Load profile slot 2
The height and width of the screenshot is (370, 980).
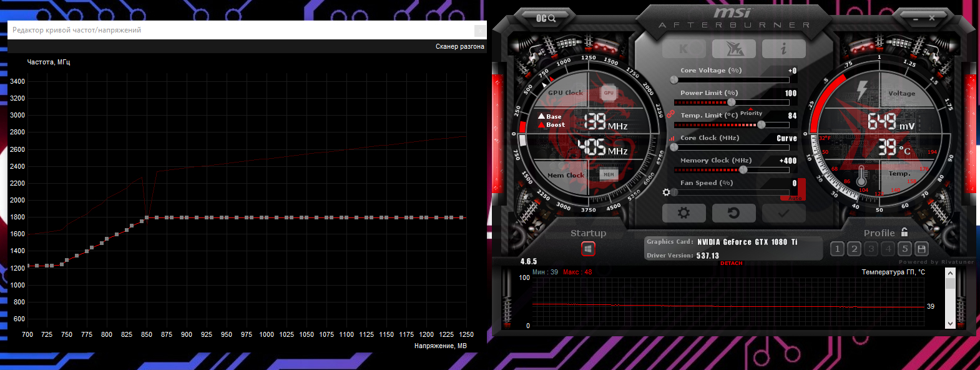855,249
